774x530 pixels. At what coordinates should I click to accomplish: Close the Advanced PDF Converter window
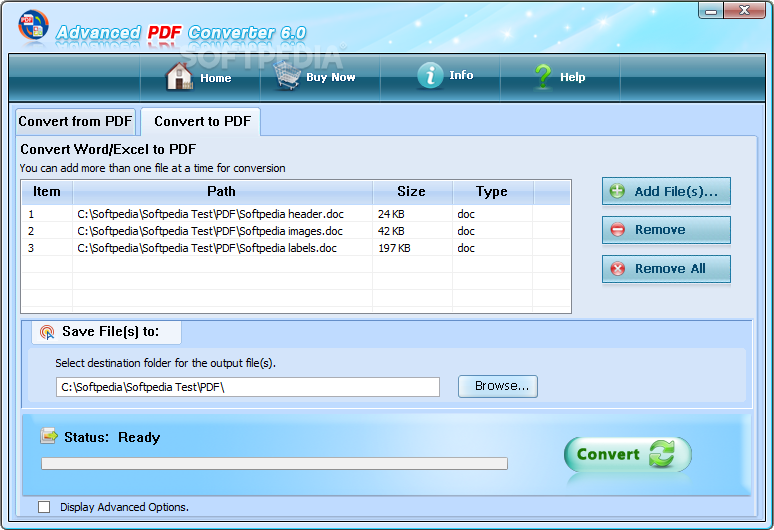coord(744,10)
